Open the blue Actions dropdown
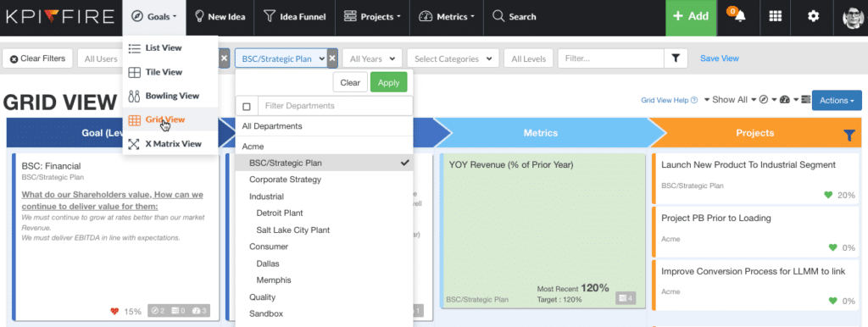 click(x=837, y=100)
